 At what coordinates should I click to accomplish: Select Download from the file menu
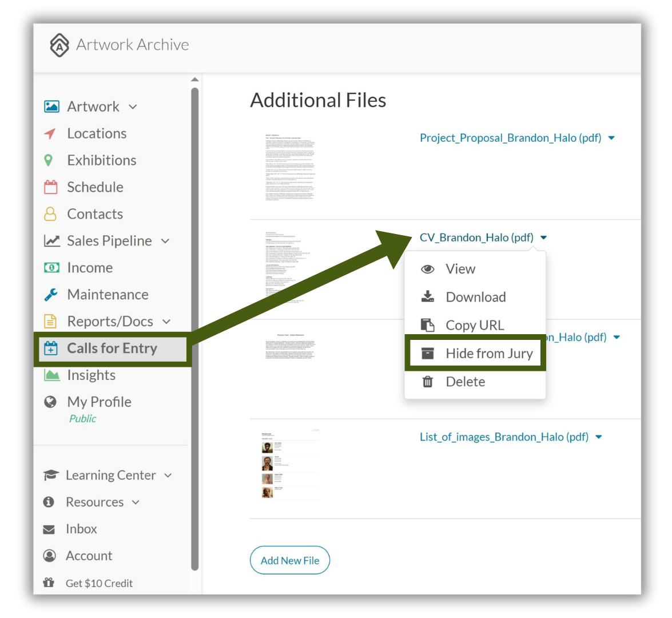[475, 297]
